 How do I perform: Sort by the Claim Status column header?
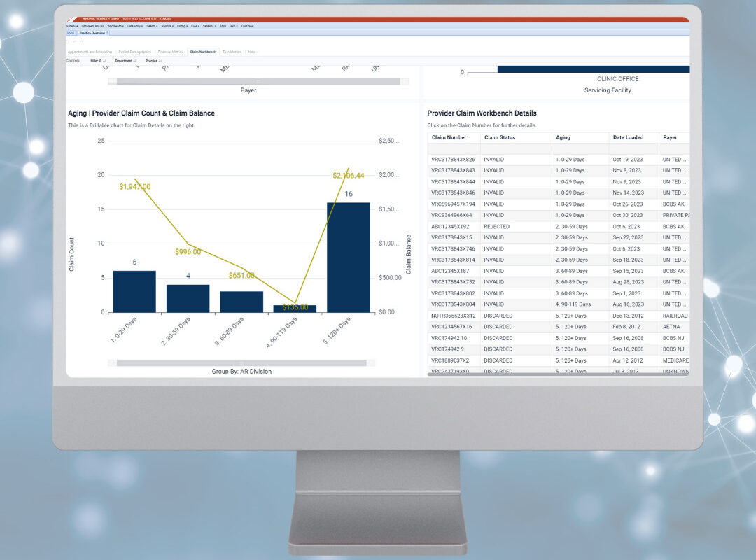pyautogui.click(x=500, y=137)
